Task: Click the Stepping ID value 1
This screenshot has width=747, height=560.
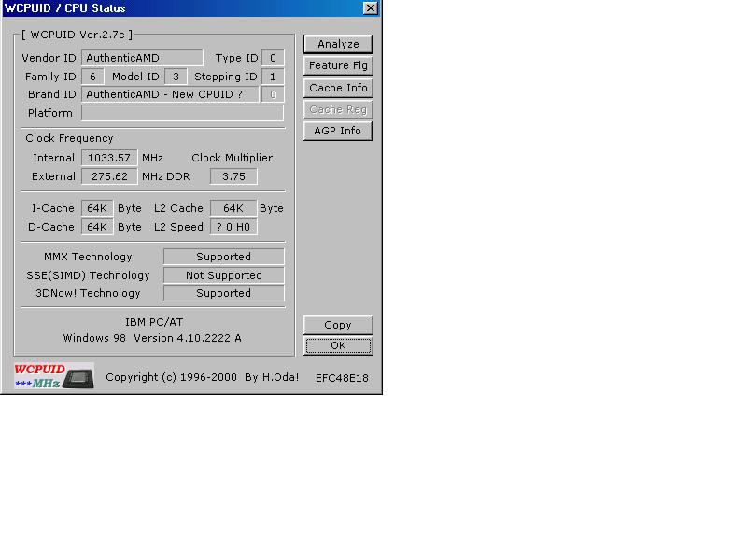Action: coord(273,77)
